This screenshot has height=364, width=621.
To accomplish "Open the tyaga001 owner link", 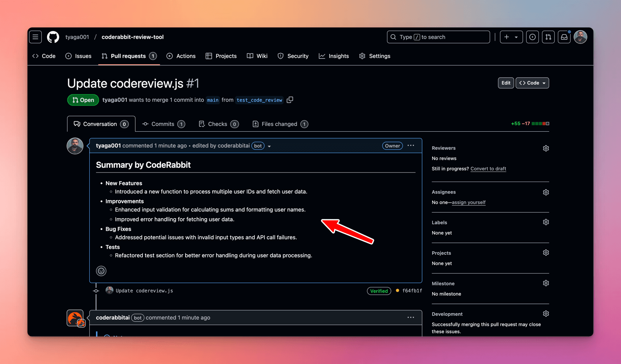I will [x=77, y=37].
